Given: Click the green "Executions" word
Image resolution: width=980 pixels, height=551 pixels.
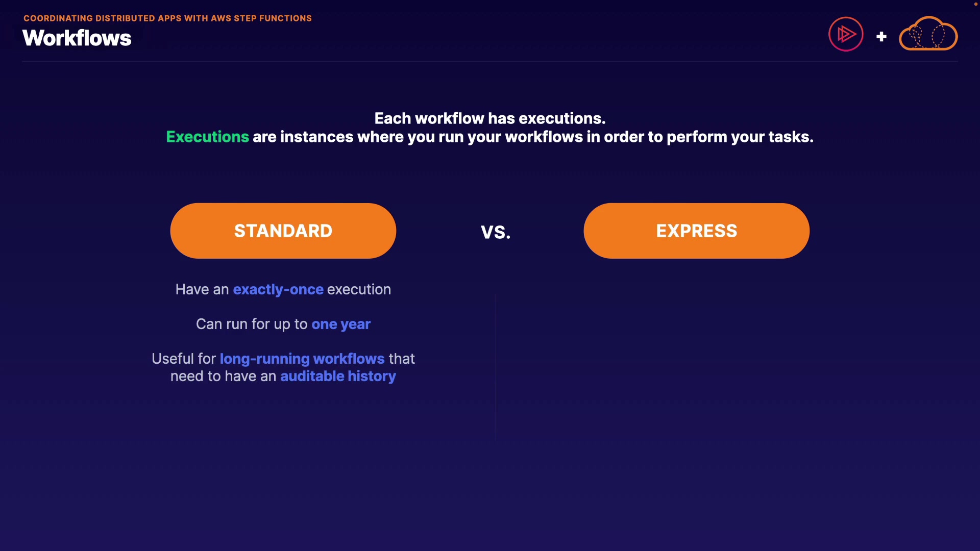Looking at the screenshot, I should coord(207,137).
